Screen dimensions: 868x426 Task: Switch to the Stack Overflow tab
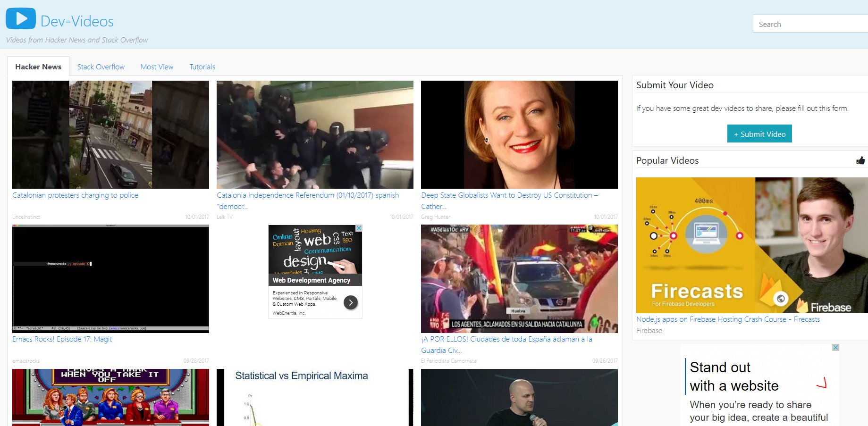(x=101, y=67)
